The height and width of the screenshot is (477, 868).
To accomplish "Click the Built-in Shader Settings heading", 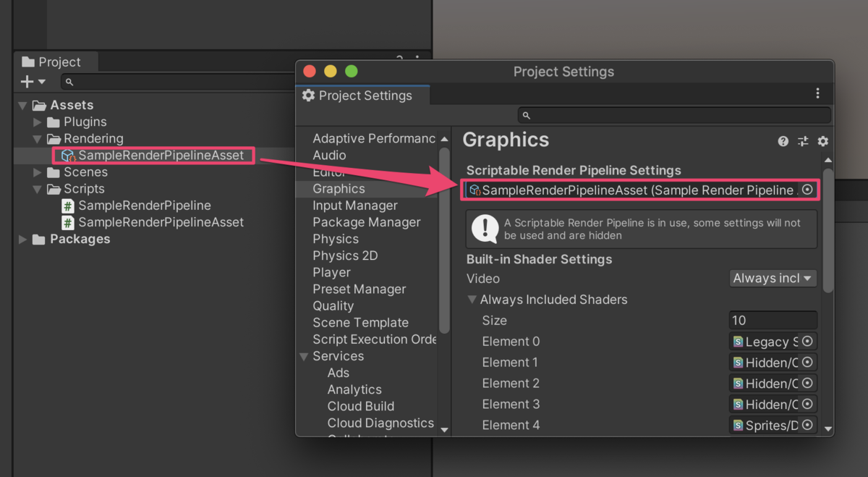I will coord(539,259).
